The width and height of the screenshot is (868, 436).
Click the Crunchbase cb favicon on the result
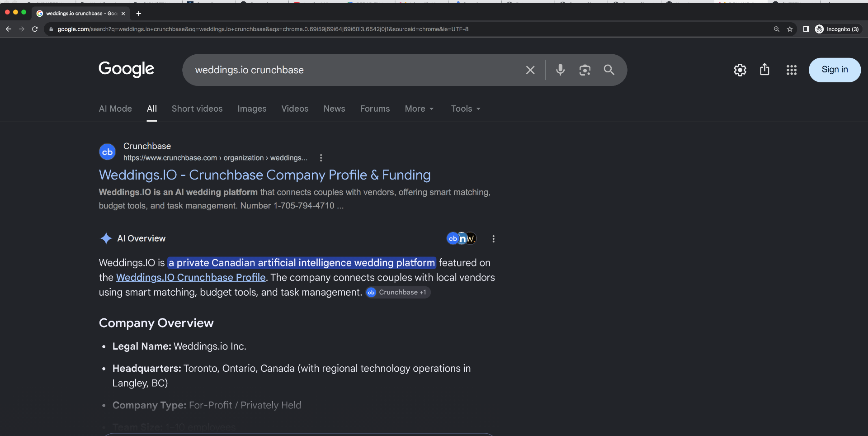108,152
